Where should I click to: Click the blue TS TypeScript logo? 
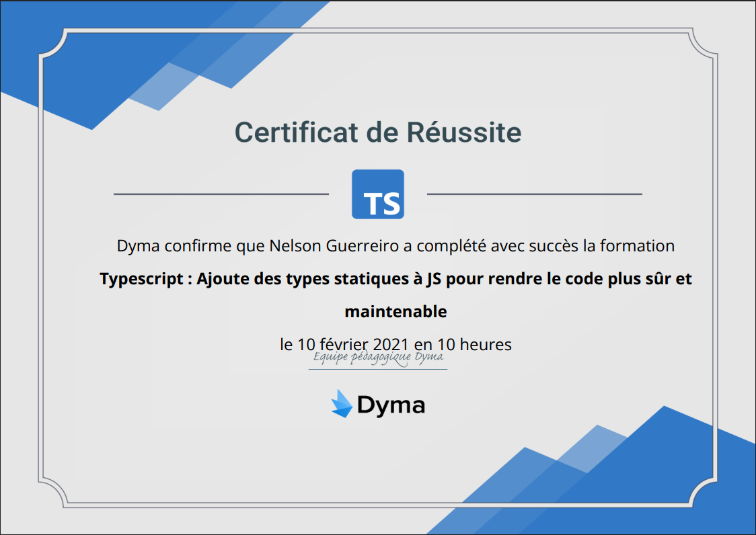[378, 194]
